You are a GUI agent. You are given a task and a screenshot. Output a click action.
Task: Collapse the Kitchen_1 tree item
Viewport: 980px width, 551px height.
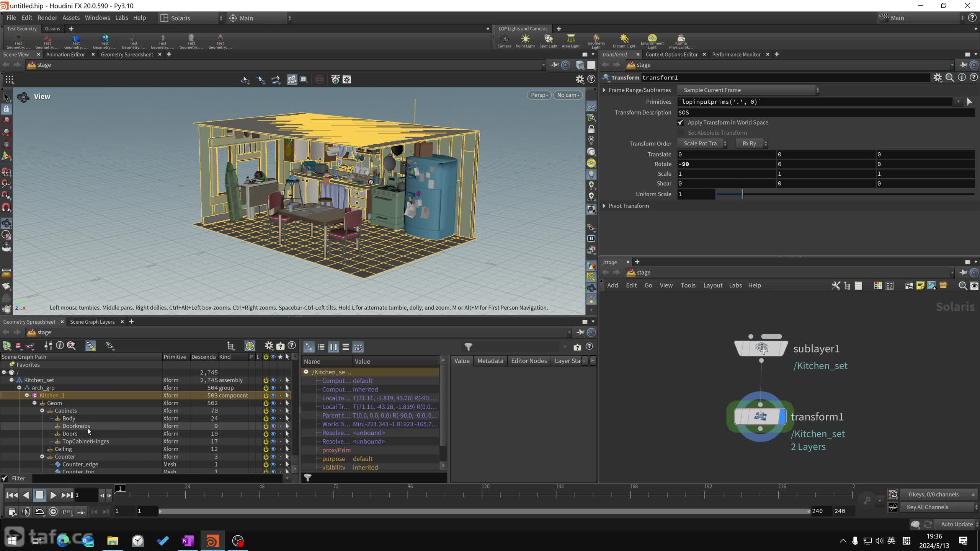pyautogui.click(x=27, y=395)
